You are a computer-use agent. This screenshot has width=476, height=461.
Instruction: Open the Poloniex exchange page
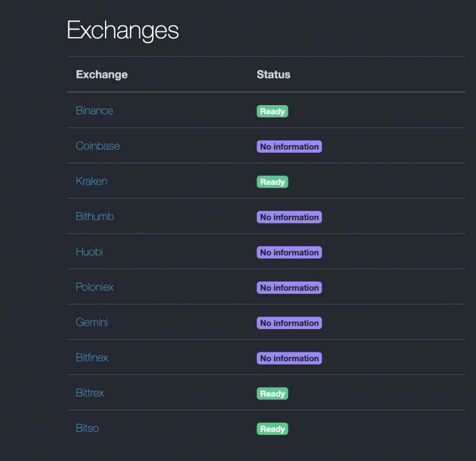click(x=95, y=287)
